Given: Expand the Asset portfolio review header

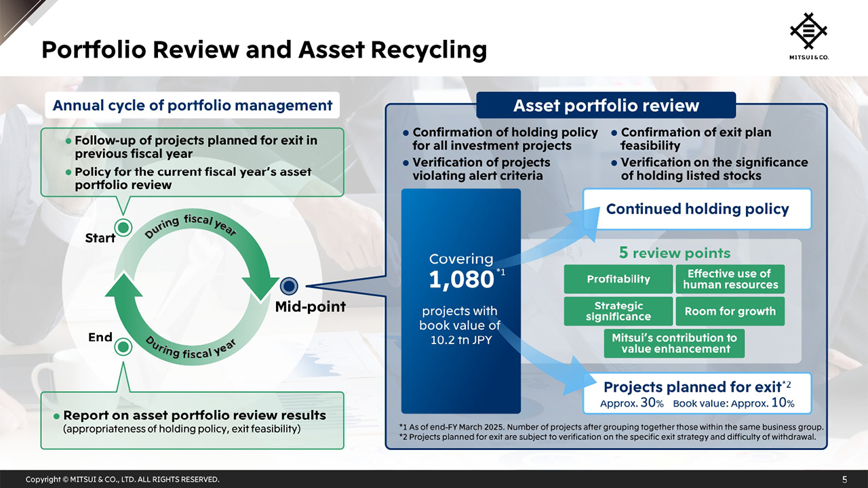Looking at the screenshot, I should (606, 105).
